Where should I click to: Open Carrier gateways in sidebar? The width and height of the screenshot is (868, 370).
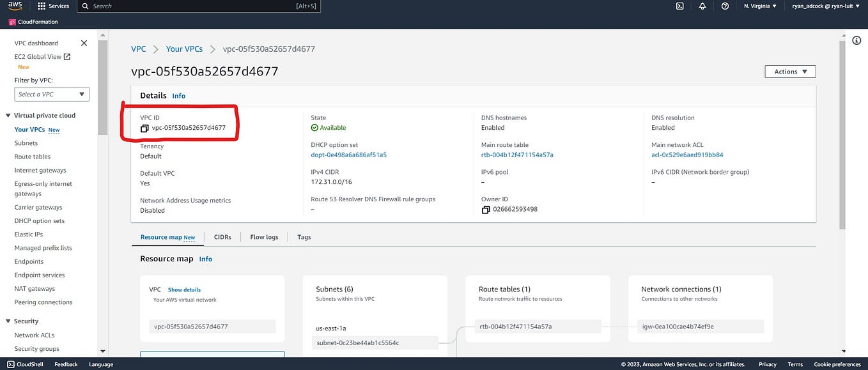[38, 207]
